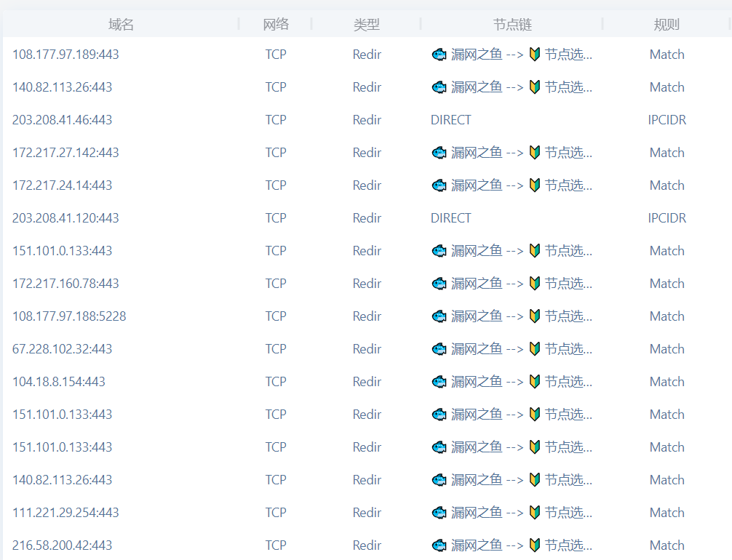
Task: Select the 67.228.102.32:443 domain cell
Action: coord(62,349)
